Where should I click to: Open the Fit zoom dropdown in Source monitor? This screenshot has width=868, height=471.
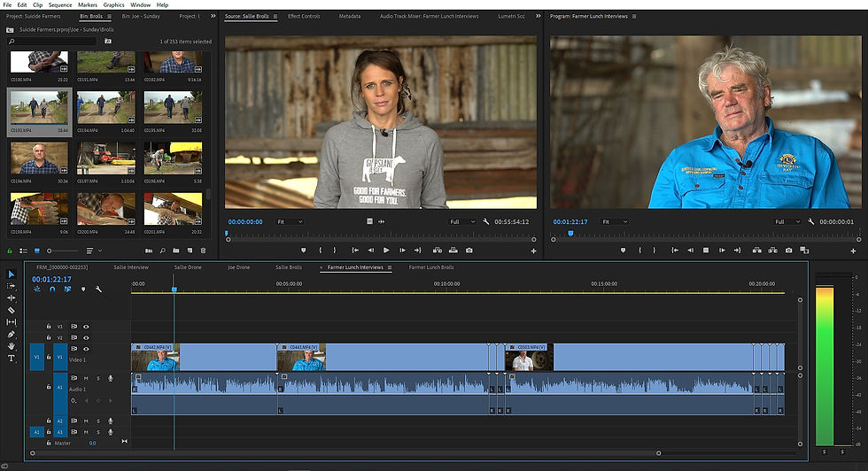pos(289,221)
